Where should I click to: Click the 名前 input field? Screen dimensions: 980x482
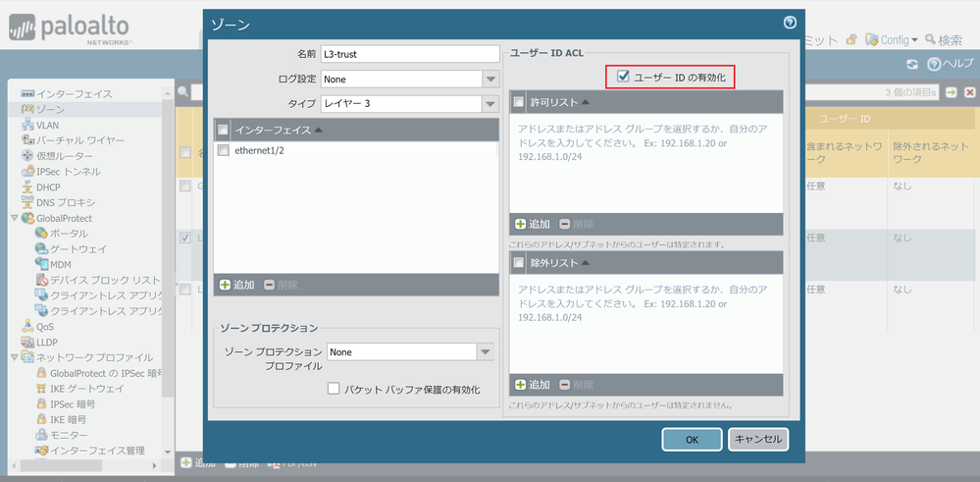click(410, 54)
